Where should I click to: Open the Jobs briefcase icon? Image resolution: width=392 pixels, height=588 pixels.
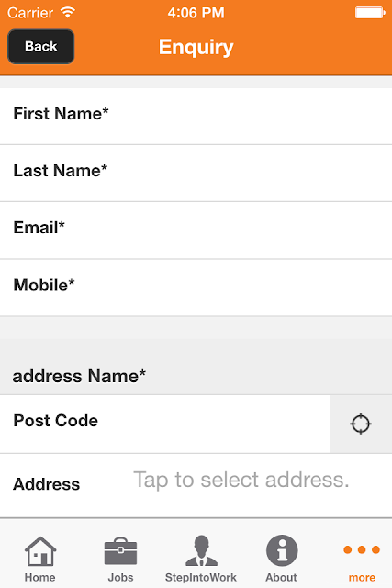(x=120, y=551)
